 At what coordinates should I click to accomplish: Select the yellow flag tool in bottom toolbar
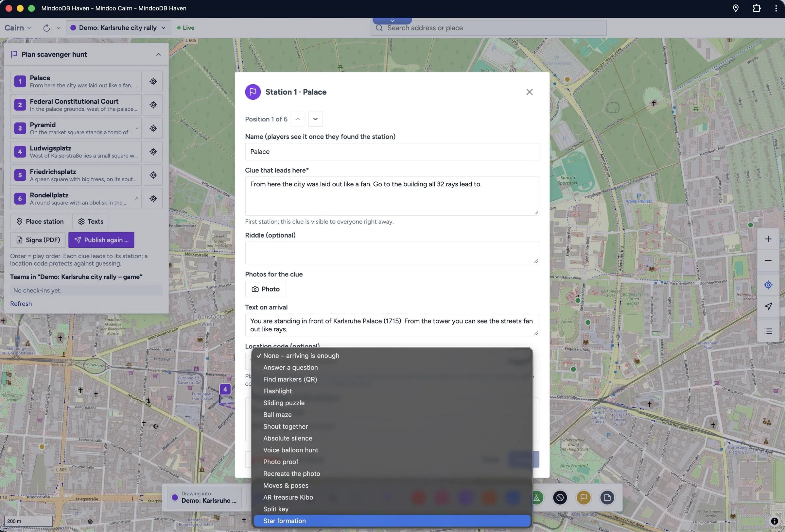pyautogui.click(x=583, y=497)
